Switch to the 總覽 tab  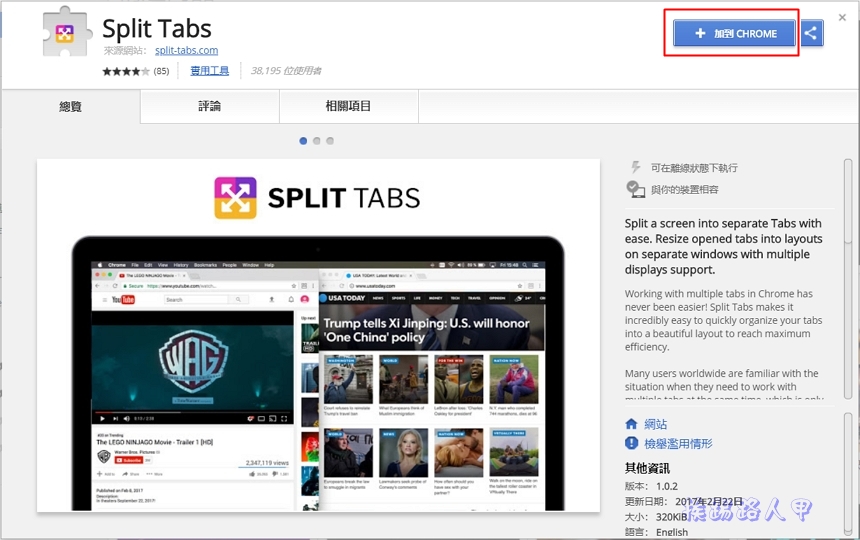click(71, 106)
